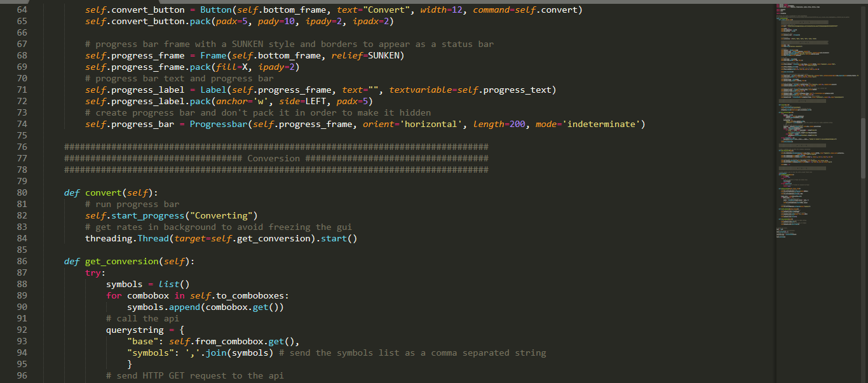
Task: Click the Progressbar constructor call on line 74
Action: click(220, 124)
